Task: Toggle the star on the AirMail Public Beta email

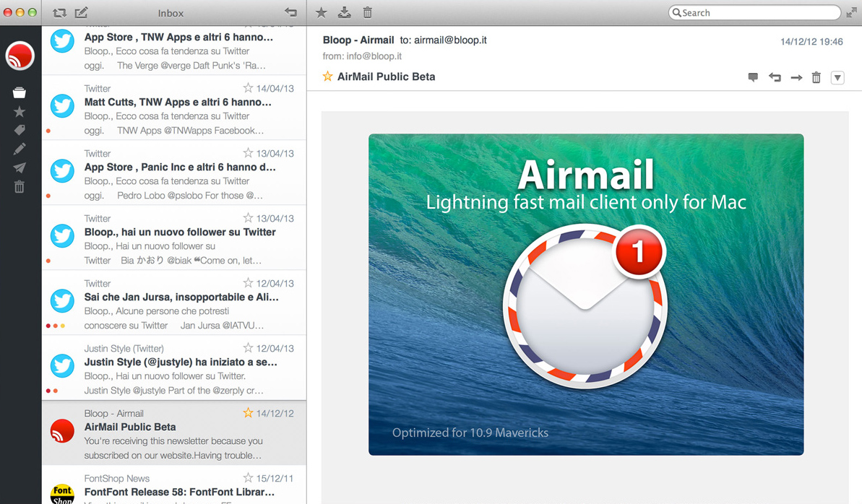Action: tap(328, 76)
